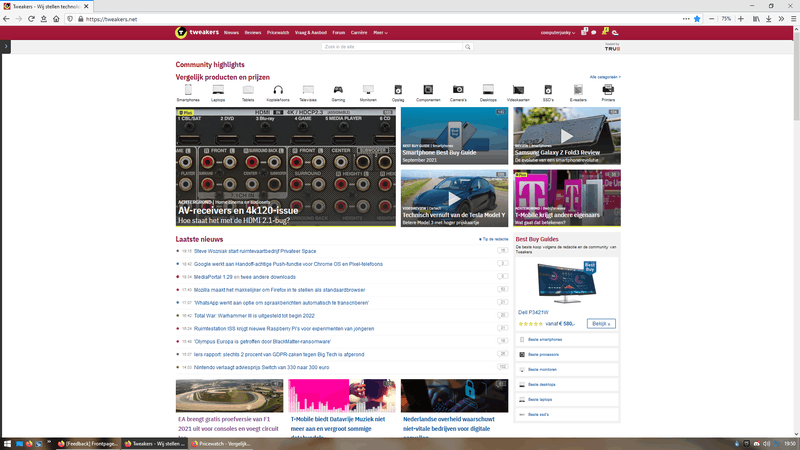This screenshot has width=800, height=450.
Task: Open the Camera's category icon
Action: [x=458, y=90]
